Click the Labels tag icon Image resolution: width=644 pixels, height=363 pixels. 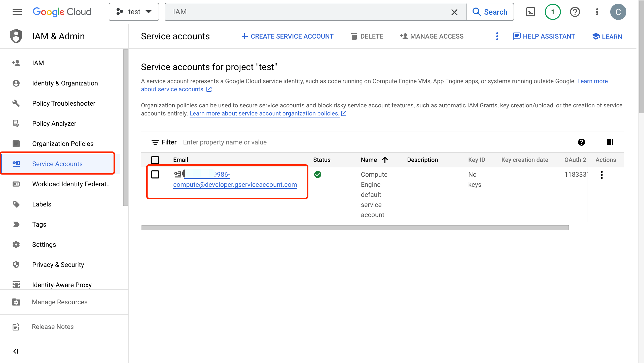(x=16, y=204)
